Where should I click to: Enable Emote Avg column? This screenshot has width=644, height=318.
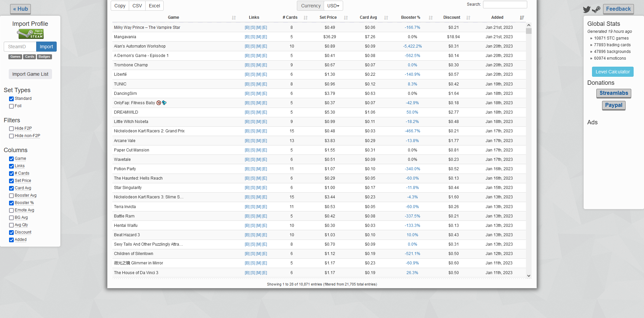tap(11, 210)
